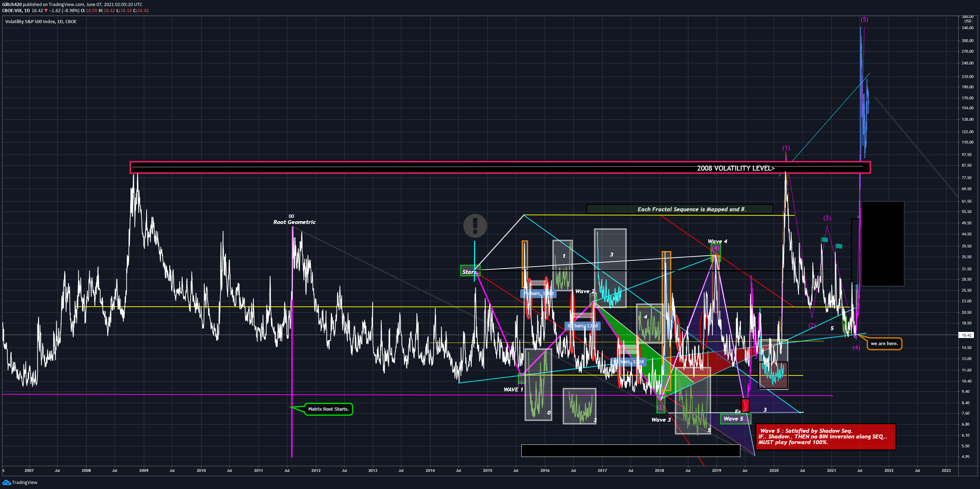This screenshot has width=980, height=489.
Task: Click the 'we are here.' callout
Action: pos(884,344)
